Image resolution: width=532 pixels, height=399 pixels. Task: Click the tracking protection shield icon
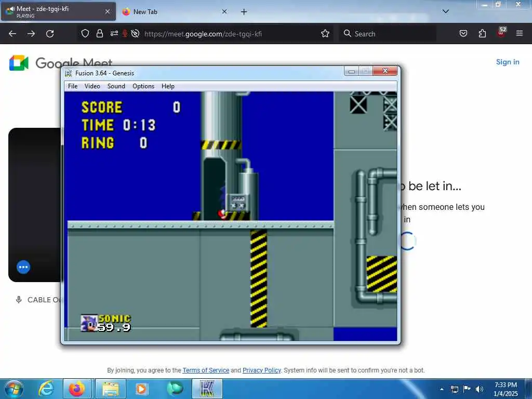(x=85, y=33)
